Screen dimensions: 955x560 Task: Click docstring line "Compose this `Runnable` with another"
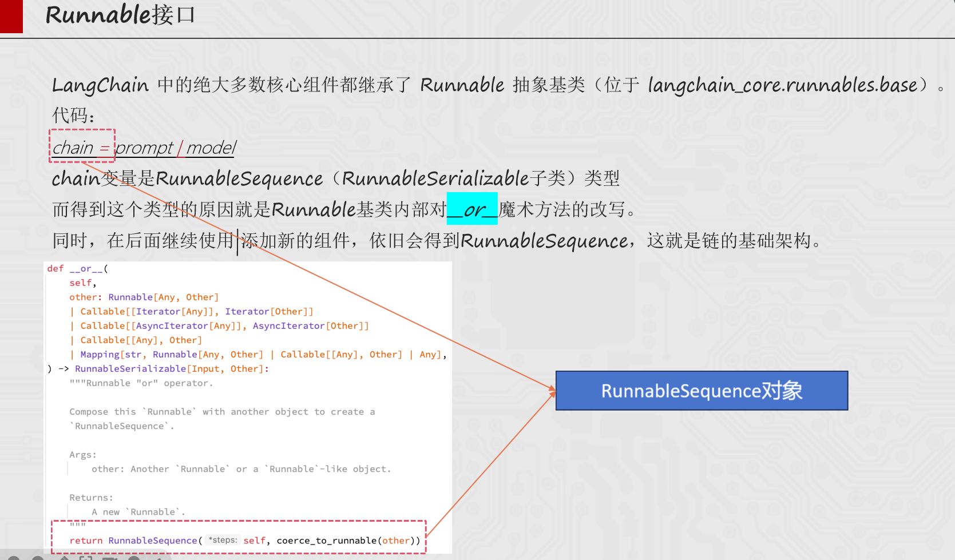pos(222,411)
